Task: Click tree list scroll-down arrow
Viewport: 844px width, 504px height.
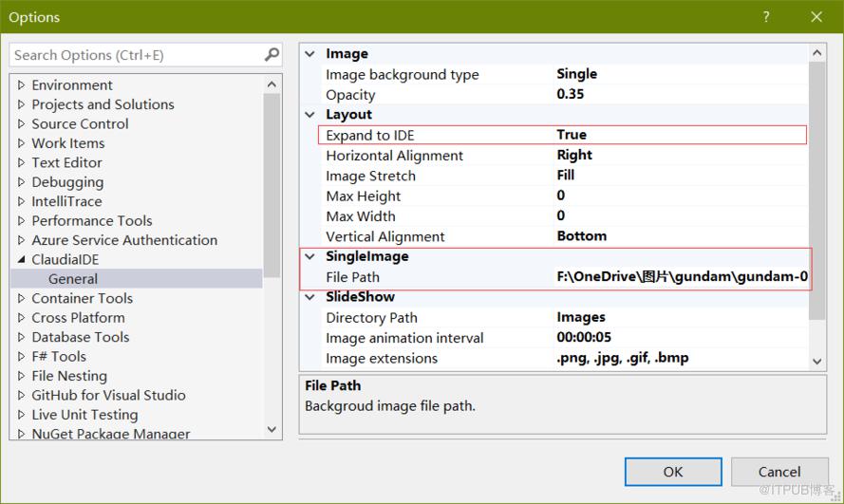Action: point(272,429)
